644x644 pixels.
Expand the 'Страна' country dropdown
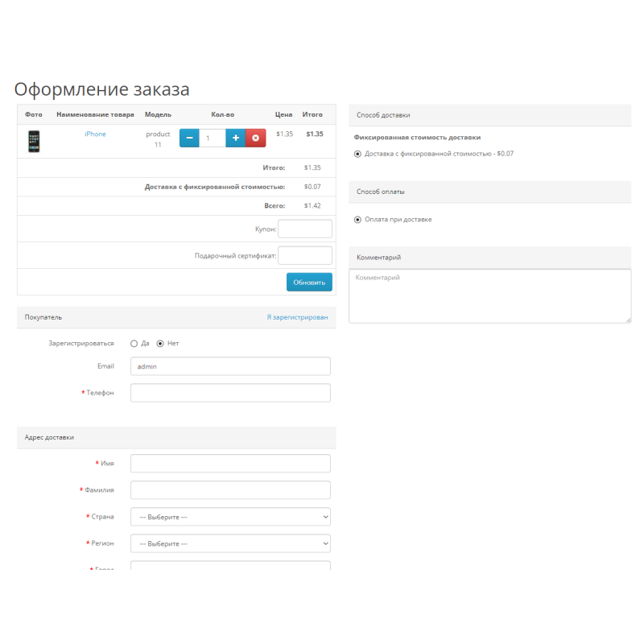(x=230, y=517)
